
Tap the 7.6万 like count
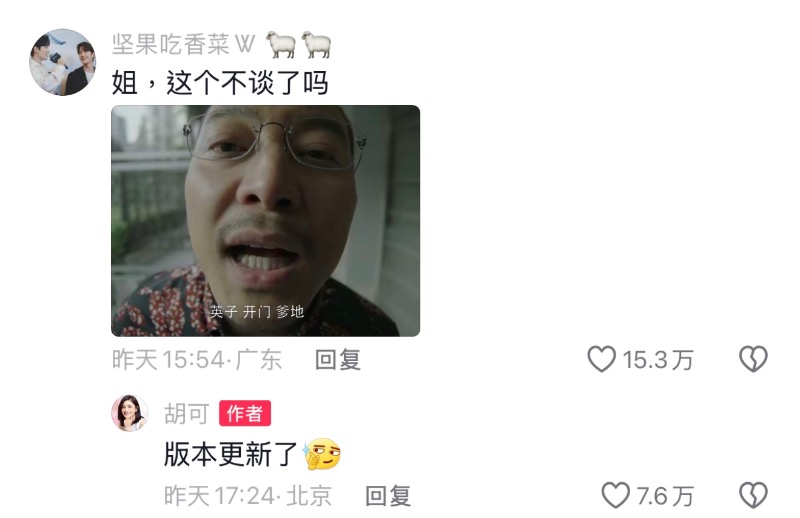click(665, 496)
